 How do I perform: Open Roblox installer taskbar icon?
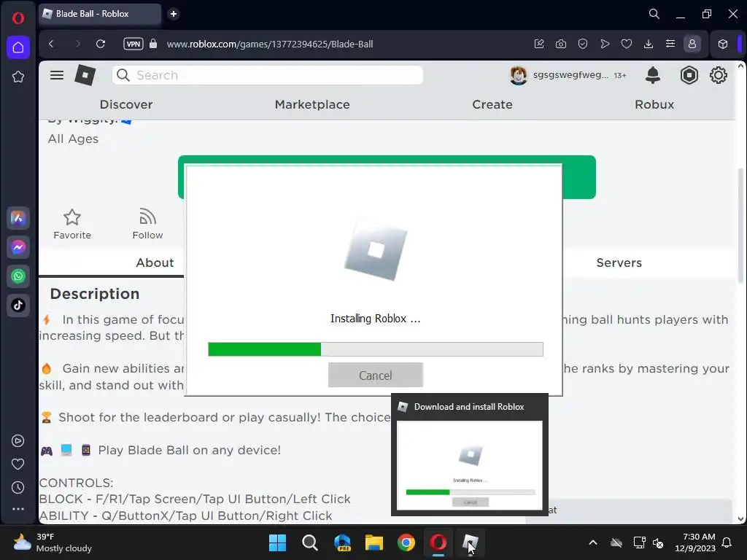[x=471, y=542]
